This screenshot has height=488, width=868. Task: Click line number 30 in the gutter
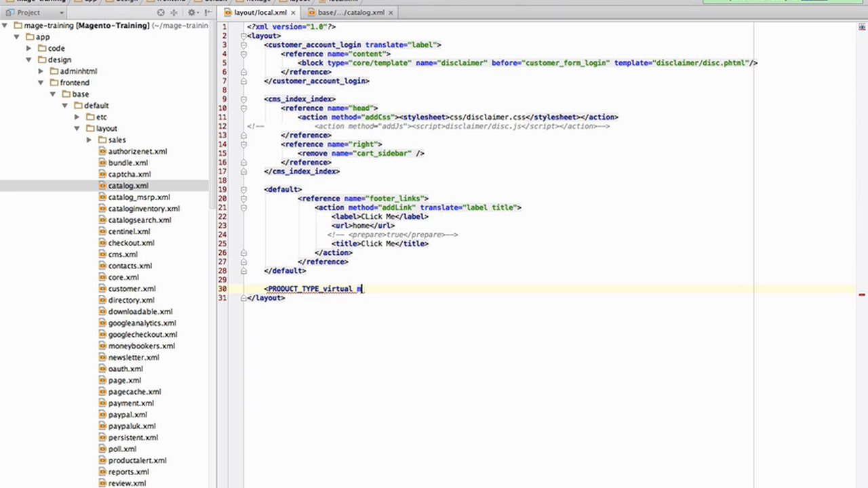pyautogui.click(x=222, y=288)
